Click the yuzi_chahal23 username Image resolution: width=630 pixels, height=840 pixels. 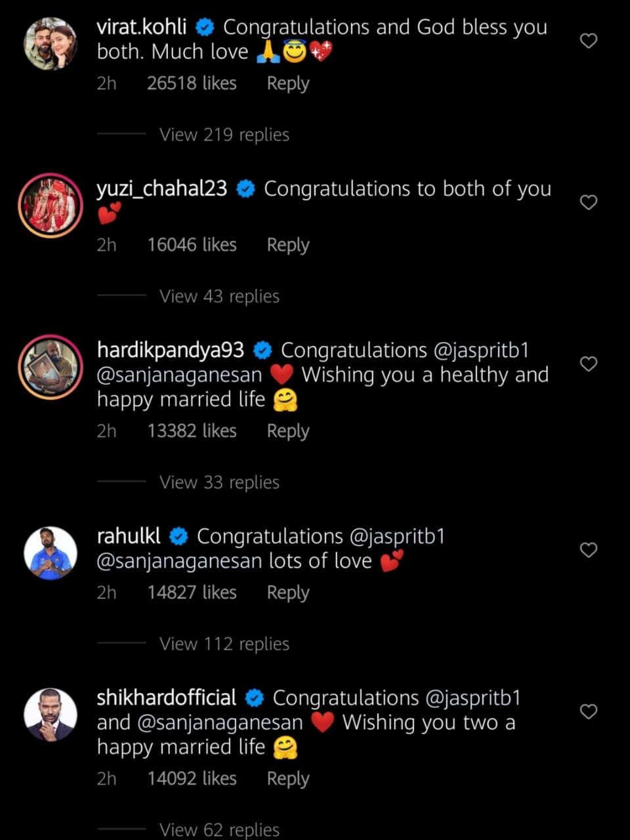click(161, 189)
